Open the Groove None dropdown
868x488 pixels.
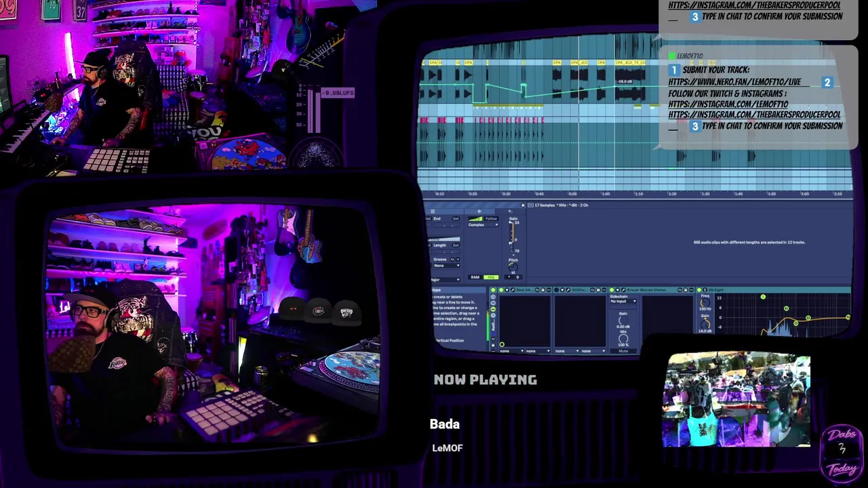(x=447, y=266)
